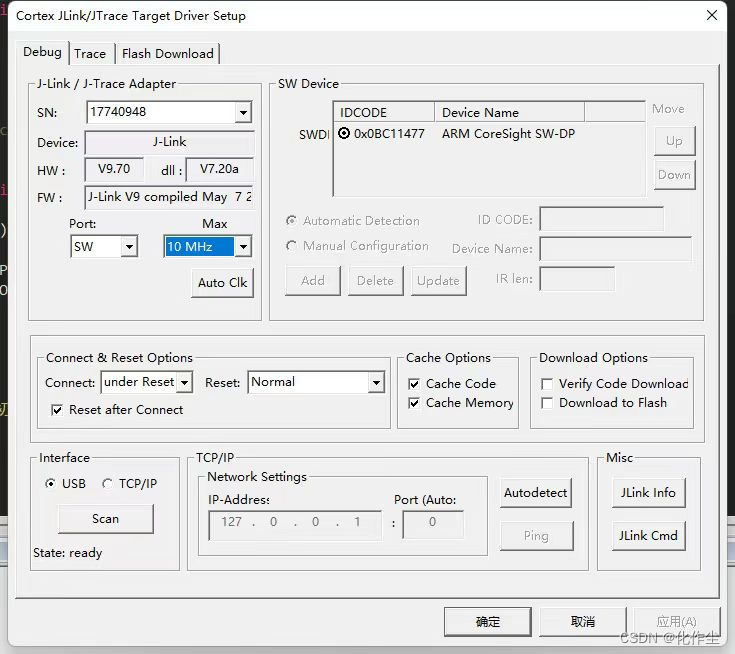Confirm with the 确定 button
735x654 pixels.
tap(488, 622)
